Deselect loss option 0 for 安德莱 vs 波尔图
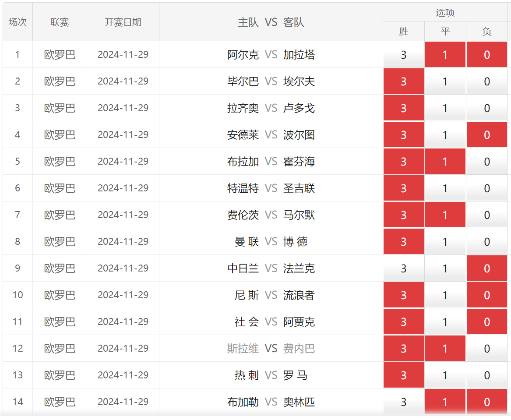The image size is (511, 420). 486,135
